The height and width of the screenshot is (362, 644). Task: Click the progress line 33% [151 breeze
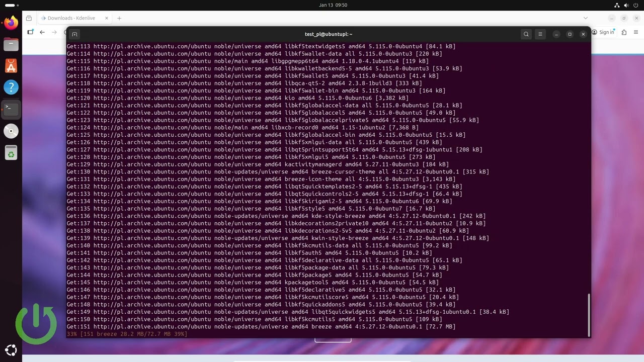coord(127,334)
